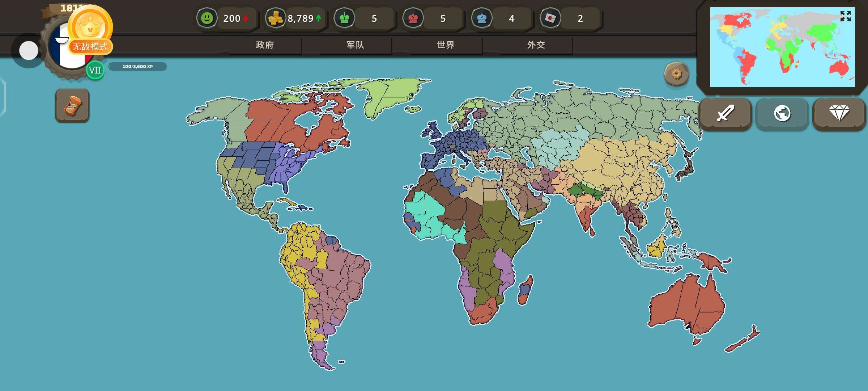Open the 军队 army tab
The width and height of the screenshot is (868, 391).
coord(355,45)
